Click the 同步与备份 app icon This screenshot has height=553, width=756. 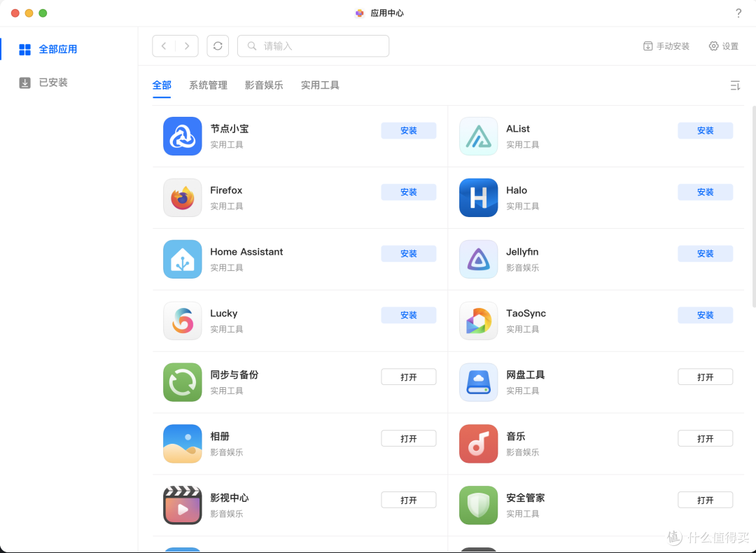(x=182, y=382)
